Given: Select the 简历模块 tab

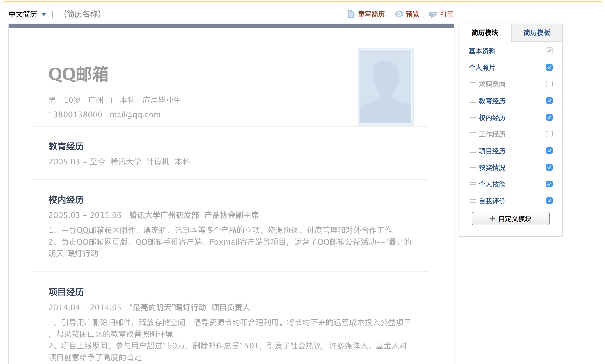Looking at the screenshot, I should pos(485,33).
